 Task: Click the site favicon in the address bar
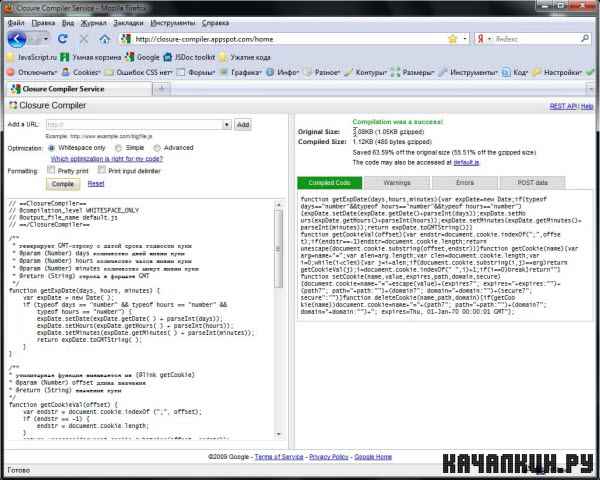coord(126,39)
